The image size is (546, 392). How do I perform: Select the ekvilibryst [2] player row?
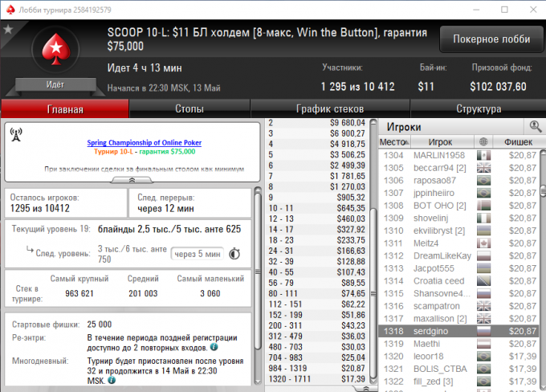(x=458, y=231)
